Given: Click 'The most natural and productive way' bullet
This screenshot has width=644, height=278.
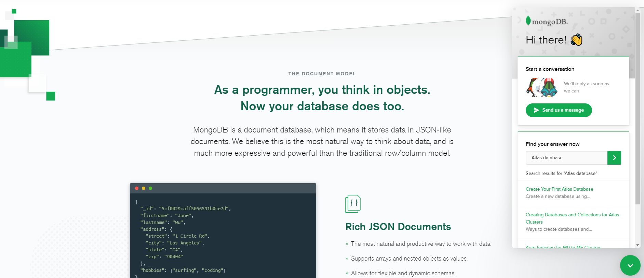Looking at the screenshot, I should click(x=421, y=244).
